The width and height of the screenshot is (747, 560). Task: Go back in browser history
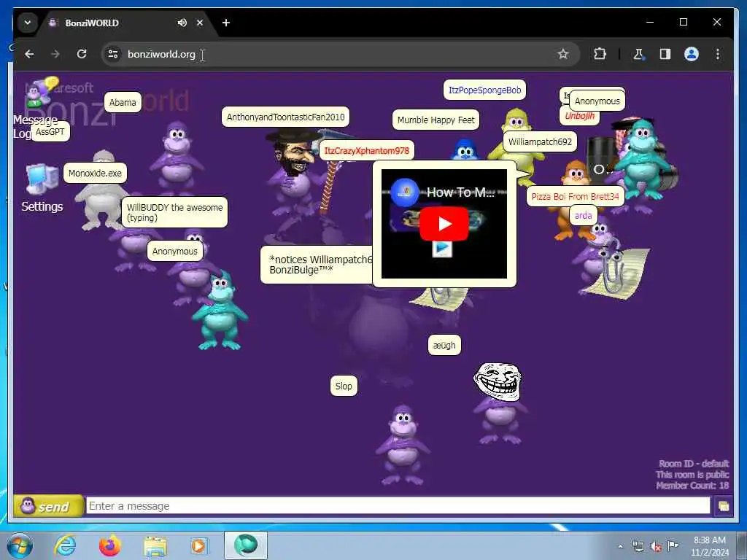click(29, 54)
